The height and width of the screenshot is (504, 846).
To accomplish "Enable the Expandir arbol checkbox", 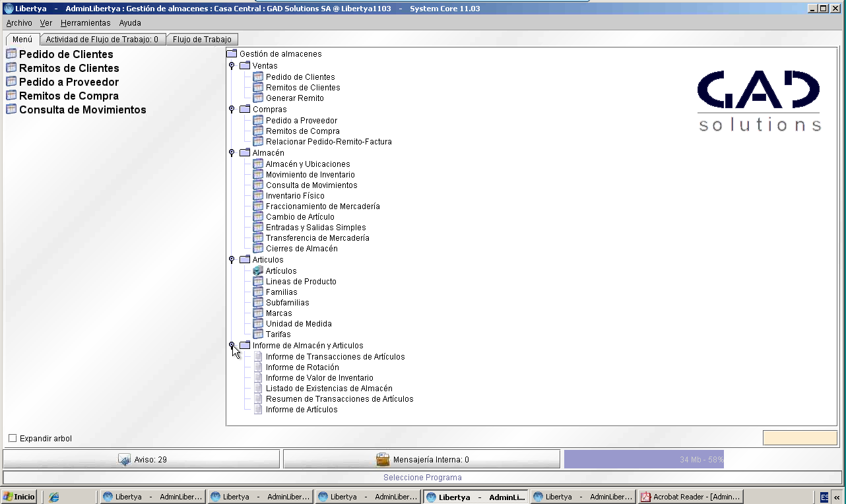I will [13, 439].
